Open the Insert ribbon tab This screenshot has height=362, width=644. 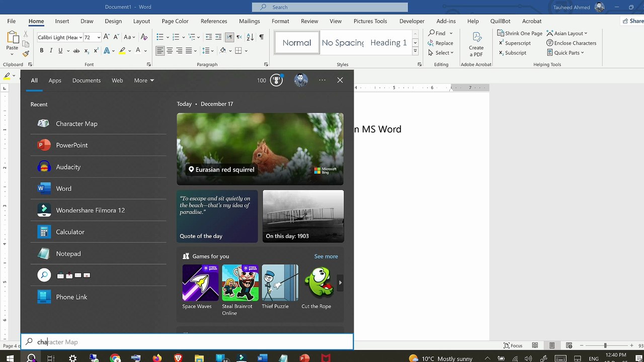[62, 21]
